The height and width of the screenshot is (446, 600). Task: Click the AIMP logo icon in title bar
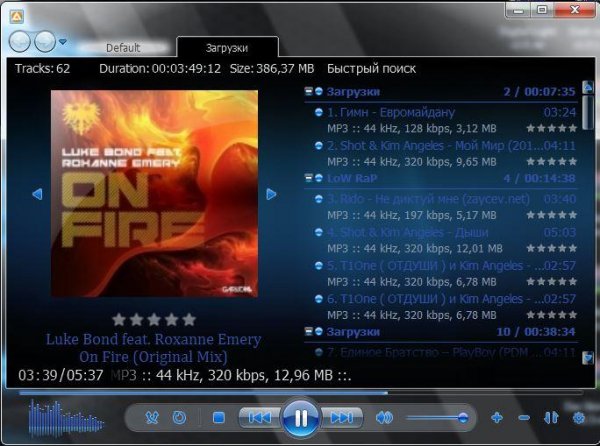click(x=16, y=16)
